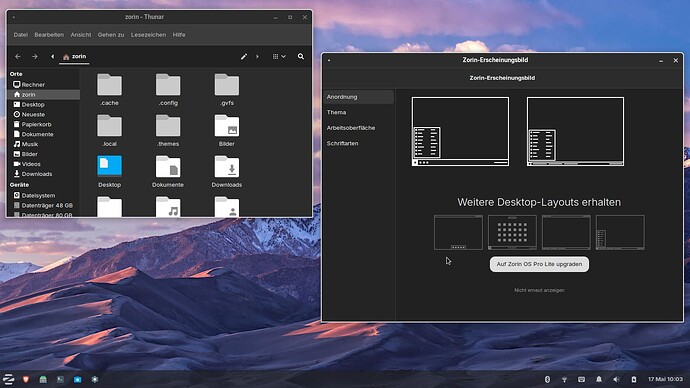Select the .config folder icon
Screen dimensions: 690x388
click(x=168, y=84)
